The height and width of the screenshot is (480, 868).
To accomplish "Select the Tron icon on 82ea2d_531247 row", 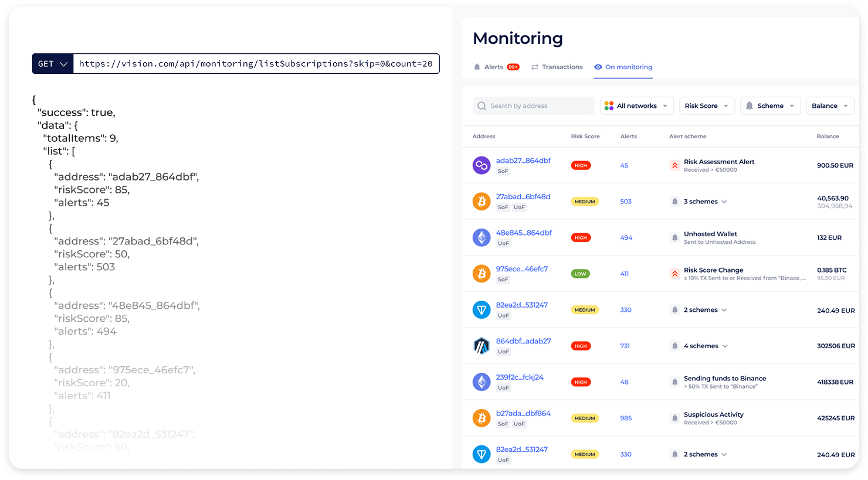I will pyautogui.click(x=482, y=309).
